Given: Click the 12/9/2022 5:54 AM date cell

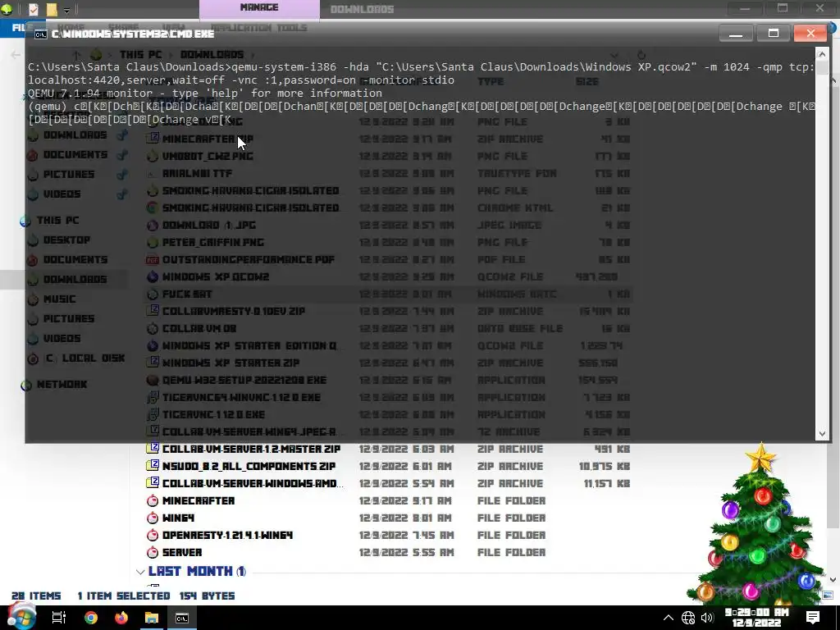Looking at the screenshot, I should coord(407,483).
